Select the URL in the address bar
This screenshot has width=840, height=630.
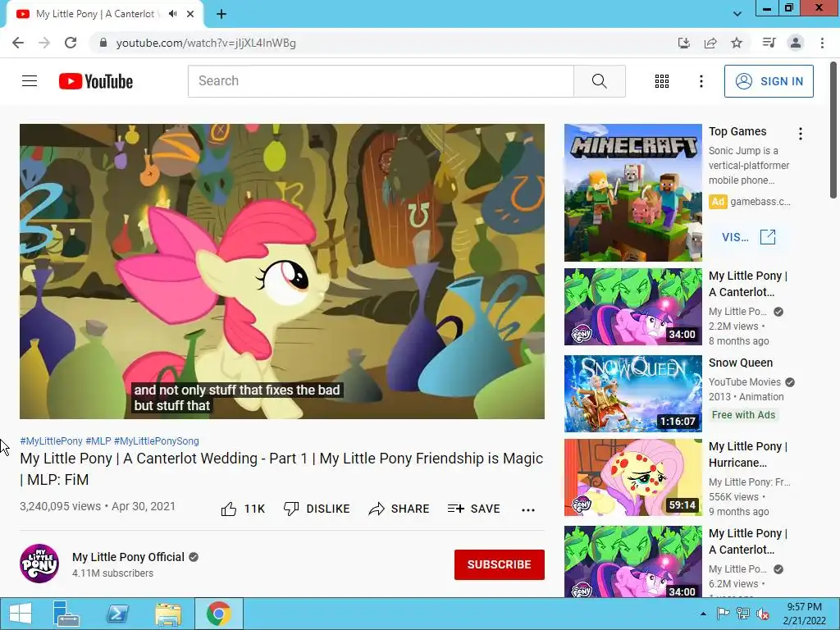tap(206, 43)
